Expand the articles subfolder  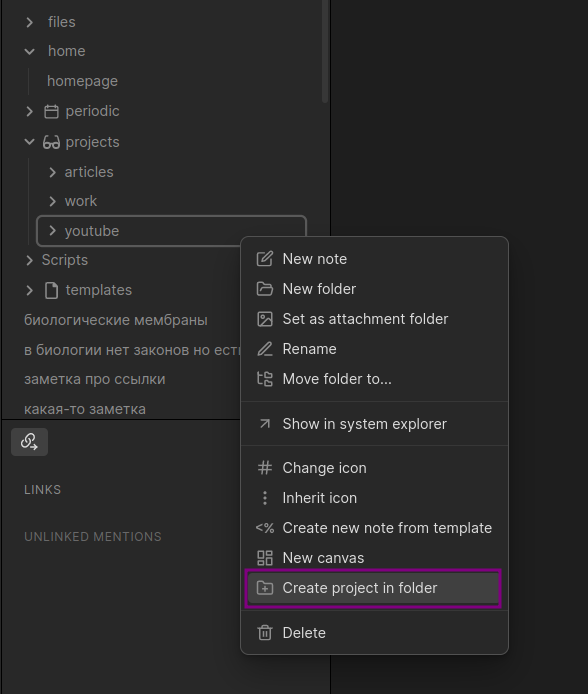tap(52, 172)
